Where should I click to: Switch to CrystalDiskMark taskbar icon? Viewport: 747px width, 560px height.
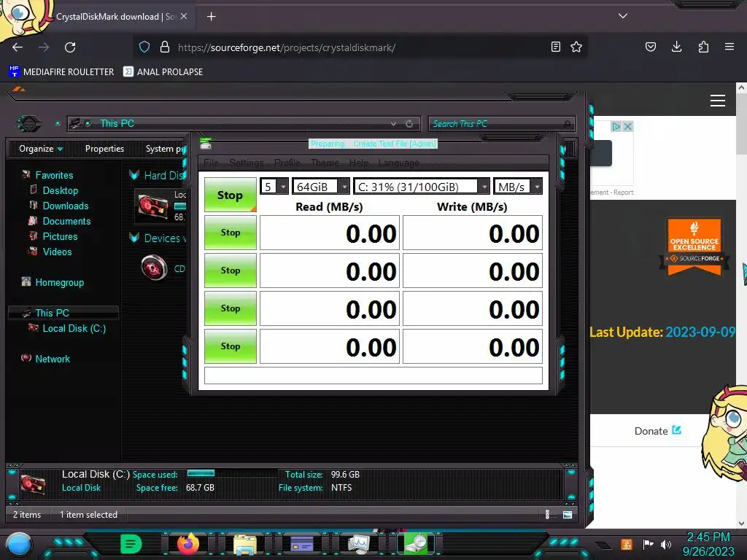[416, 543]
